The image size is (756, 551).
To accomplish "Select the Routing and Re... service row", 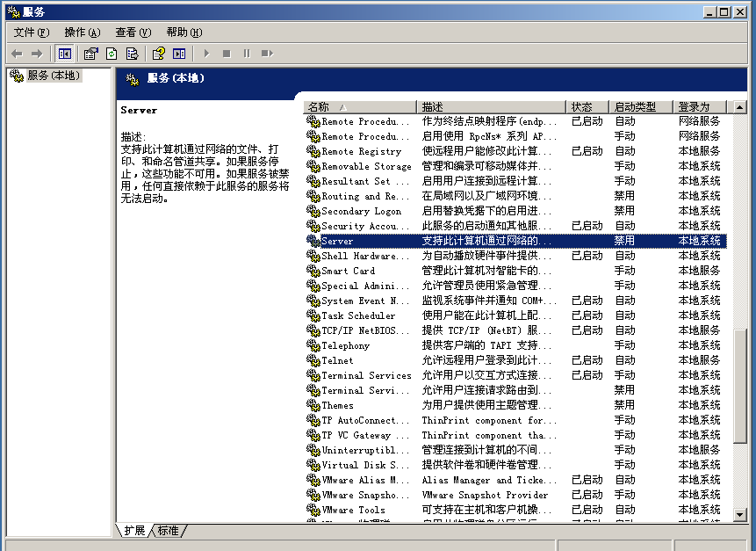I will 515,196.
